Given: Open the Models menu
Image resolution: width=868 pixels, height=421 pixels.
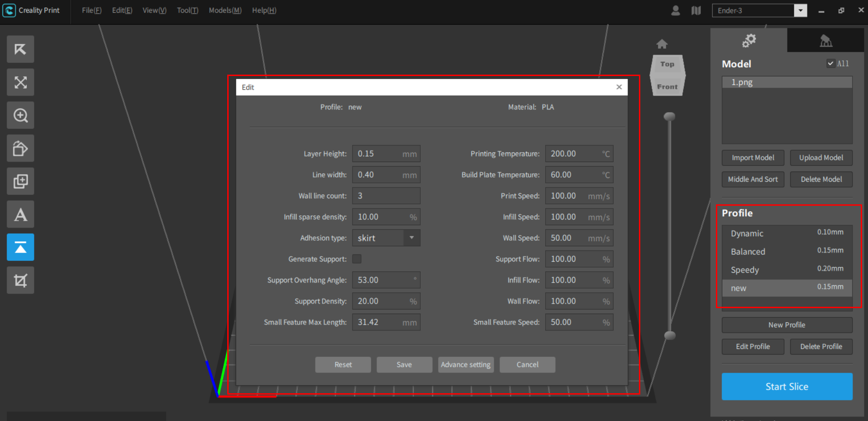Looking at the screenshot, I should coord(225,10).
